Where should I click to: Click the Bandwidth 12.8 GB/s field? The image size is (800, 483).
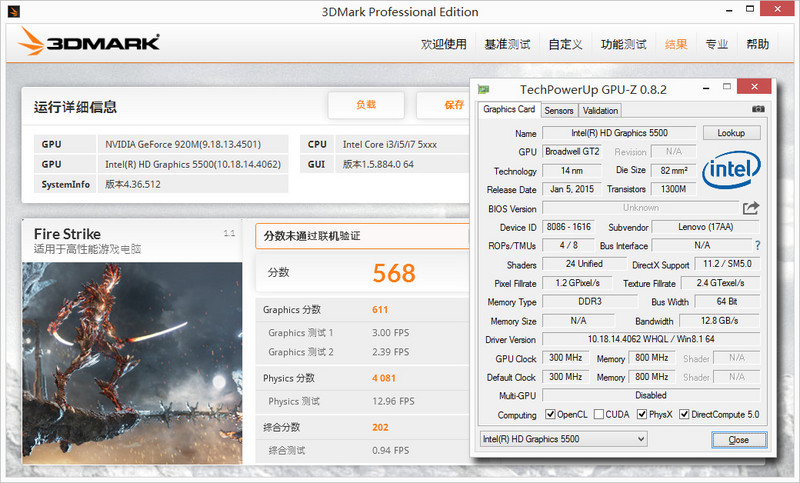(x=719, y=321)
